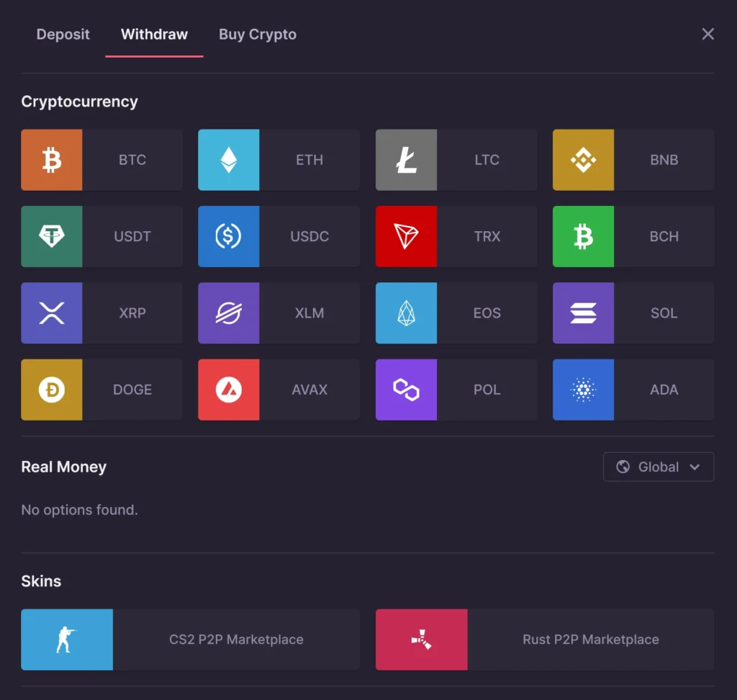
Task: Choose the Litecoin LTC icon
Action: pyautogui.click(x=406, y=160)
